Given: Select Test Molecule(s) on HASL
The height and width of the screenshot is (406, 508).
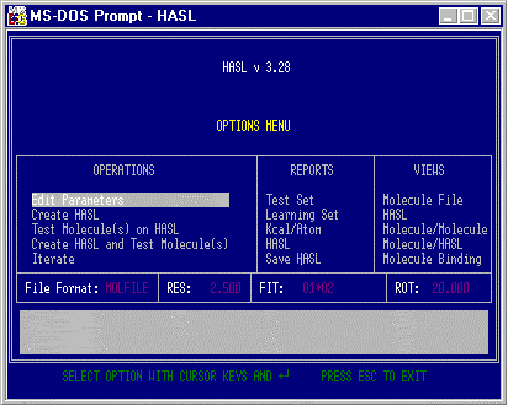Looking at the screenshot, I should point(105,229).
